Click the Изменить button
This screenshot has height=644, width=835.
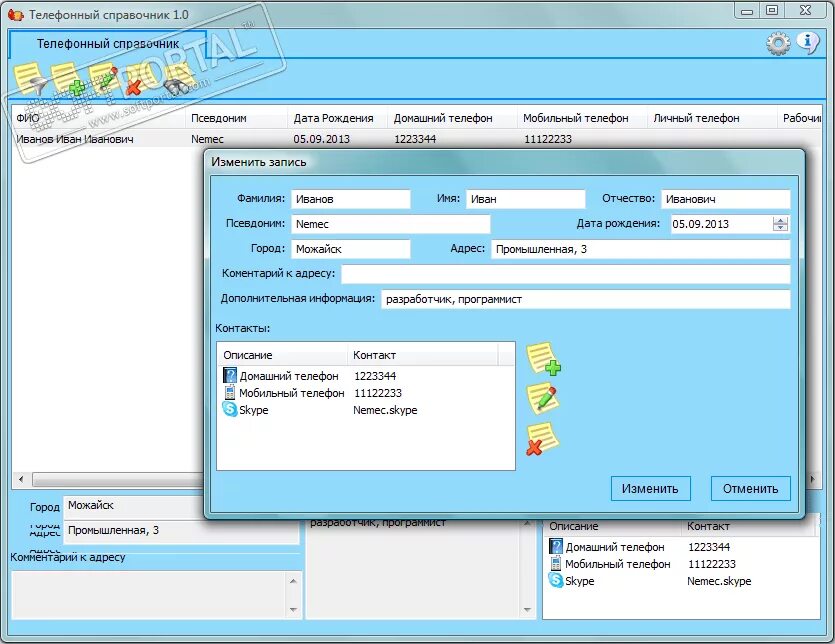(650, 488)
